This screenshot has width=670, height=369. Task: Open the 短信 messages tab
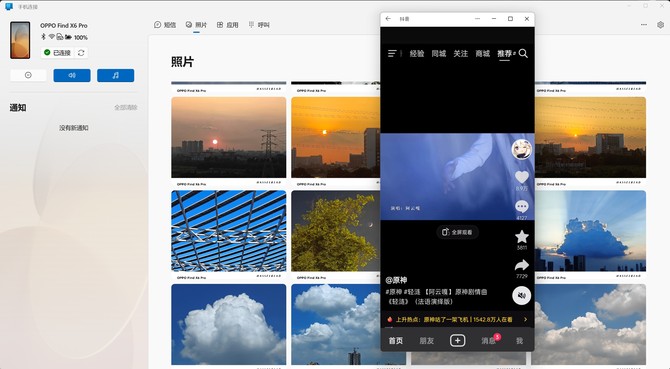(165, 25)
